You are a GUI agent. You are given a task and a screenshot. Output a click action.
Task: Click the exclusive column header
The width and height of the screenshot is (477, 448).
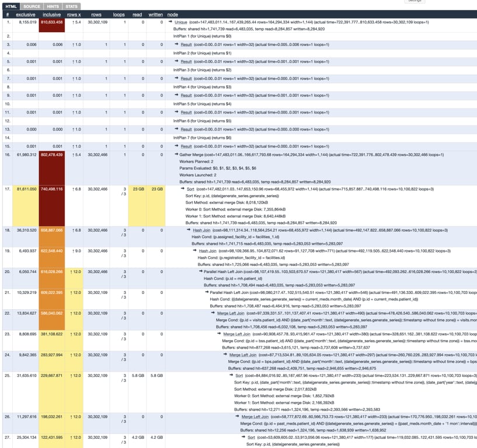click(26, 15)
